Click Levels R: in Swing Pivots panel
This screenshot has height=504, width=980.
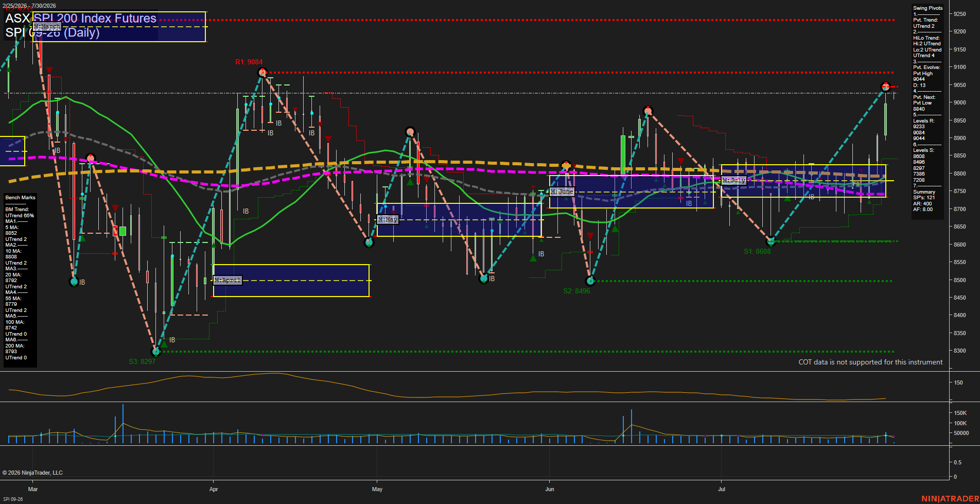click(923, 121)
